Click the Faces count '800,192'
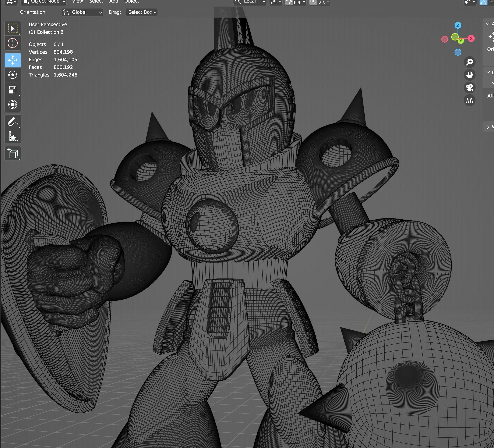Screen dimensions: 494x448 63,67
